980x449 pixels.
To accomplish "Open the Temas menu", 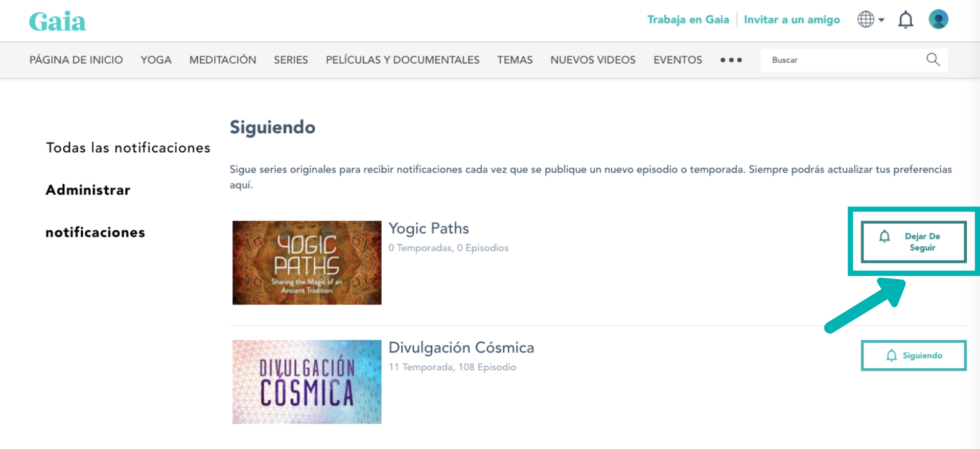I will pyautogui.click(x=515, y=60).
